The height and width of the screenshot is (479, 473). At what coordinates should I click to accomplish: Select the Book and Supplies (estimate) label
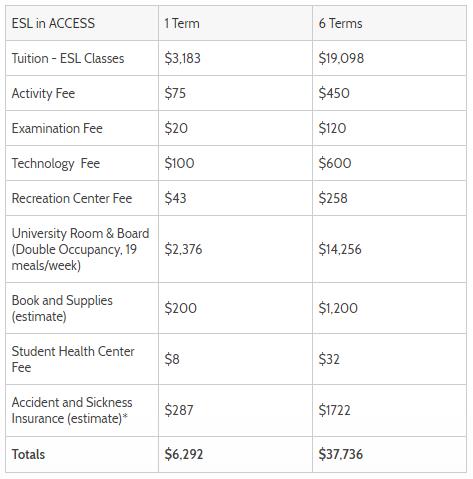[62, 308]
